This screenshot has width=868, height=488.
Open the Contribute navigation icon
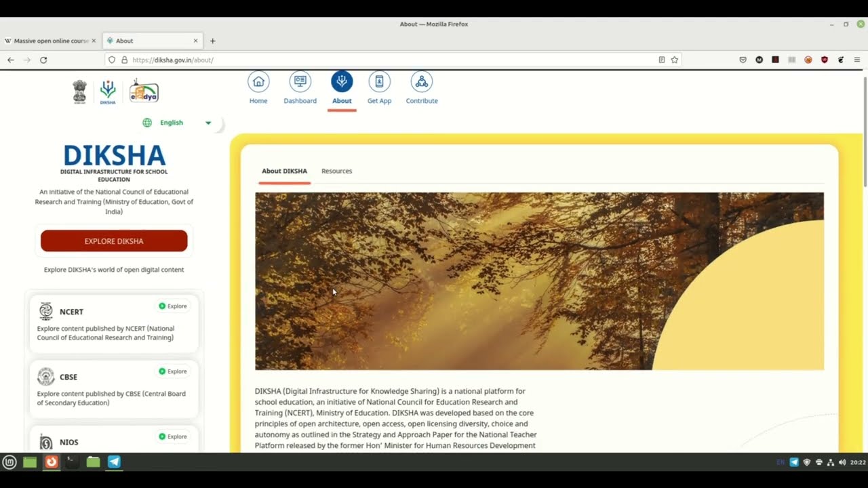coord(422,82)
